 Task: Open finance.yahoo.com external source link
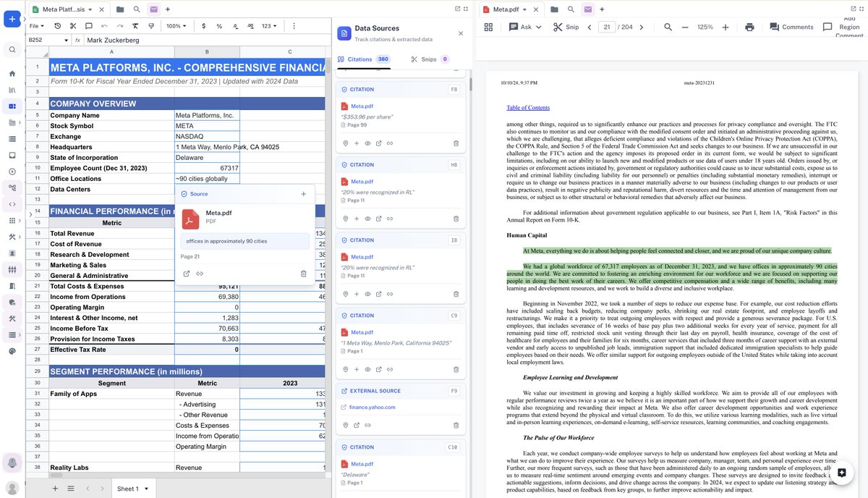pyautogui.click(x=372, y=407)
